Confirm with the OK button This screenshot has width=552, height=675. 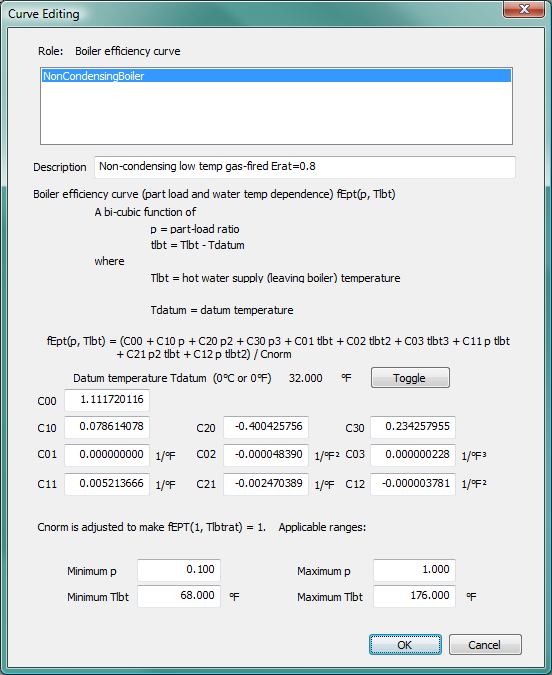[405, 644]
